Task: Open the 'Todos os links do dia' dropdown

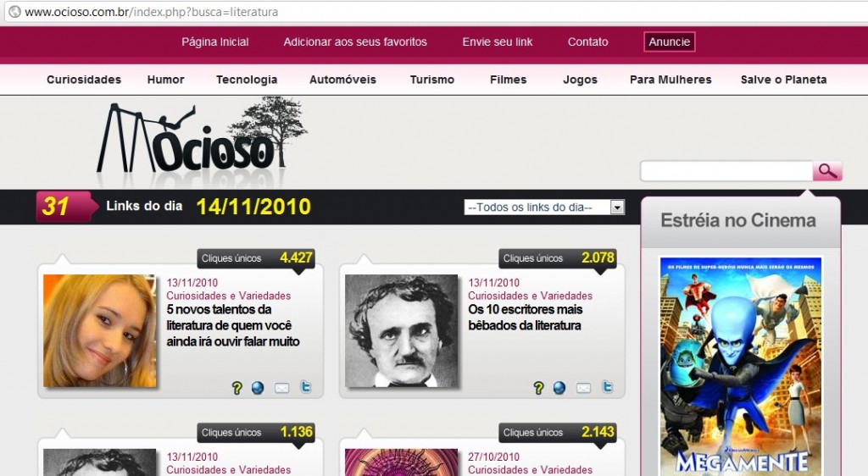Action: (x=544, y=208)
